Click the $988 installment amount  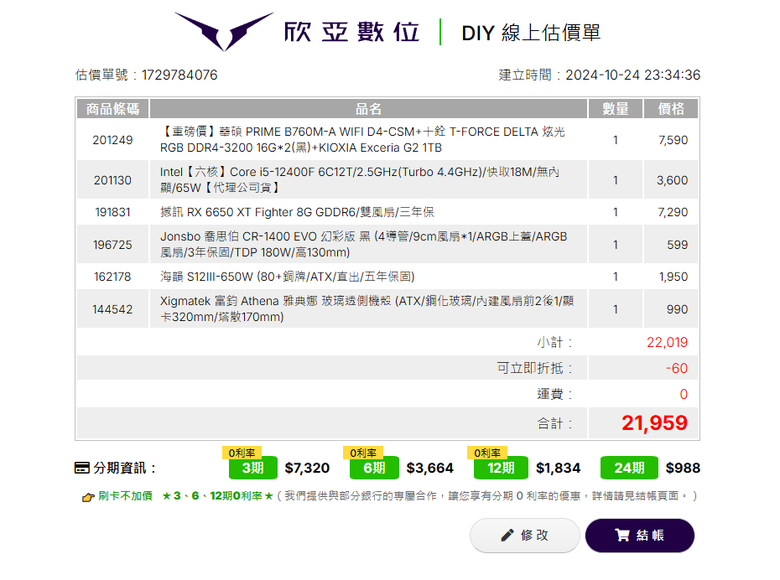[683, 468]
